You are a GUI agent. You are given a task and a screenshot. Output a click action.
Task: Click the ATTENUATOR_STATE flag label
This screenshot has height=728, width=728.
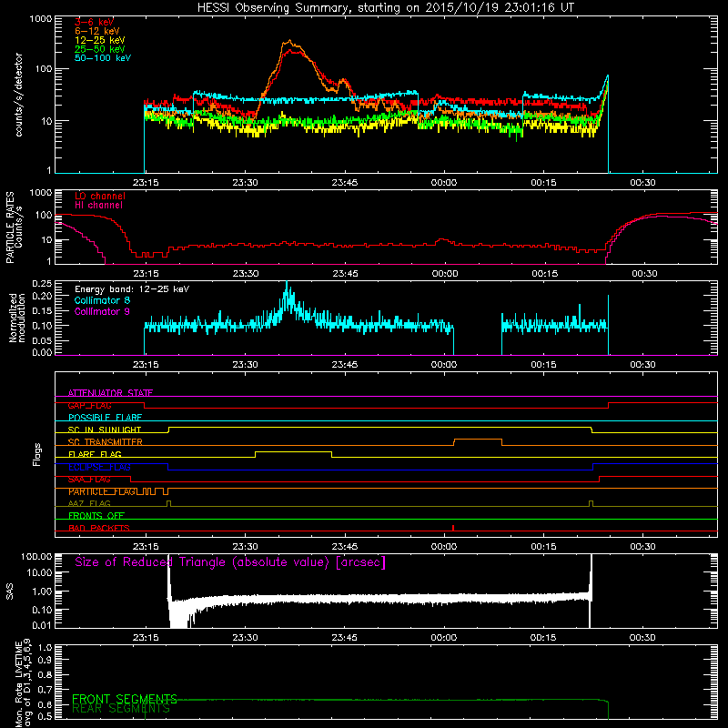[110, 393]
